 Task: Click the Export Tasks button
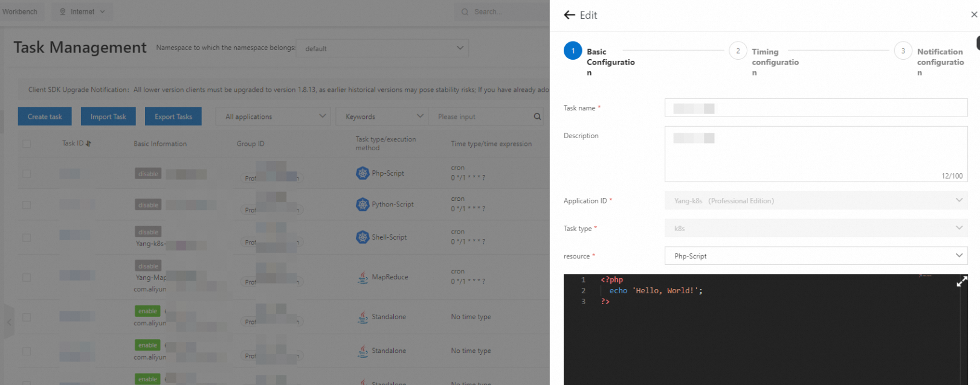173,116
